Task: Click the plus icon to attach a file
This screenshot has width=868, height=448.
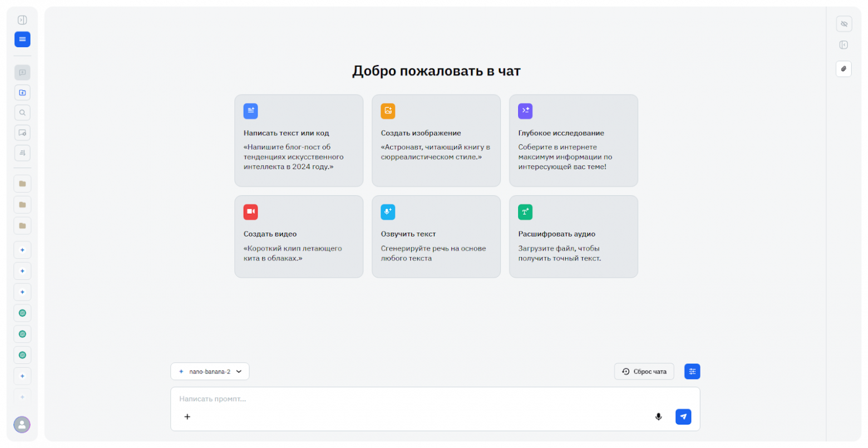Action: pyautogui.click(x=188, y=416)
